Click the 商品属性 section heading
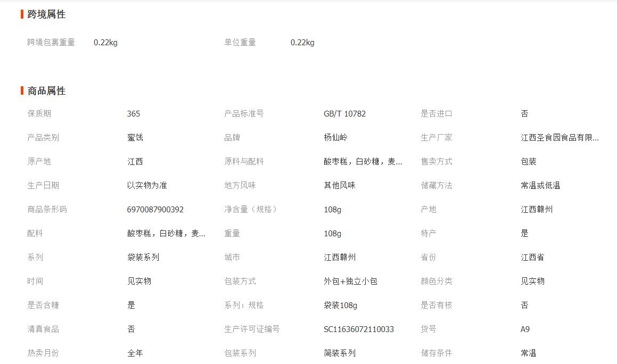The image size is (617, 364). pos(46,91)
